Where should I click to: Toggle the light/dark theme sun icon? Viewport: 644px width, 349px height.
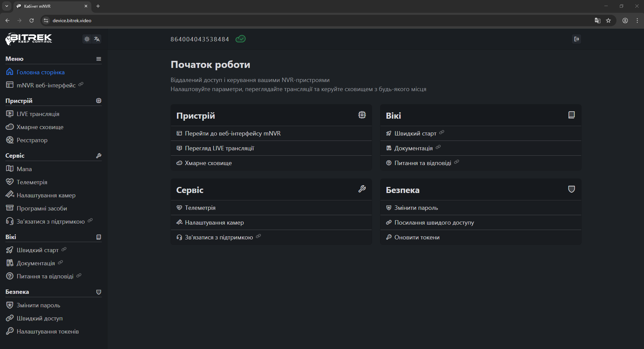point(87,39)
